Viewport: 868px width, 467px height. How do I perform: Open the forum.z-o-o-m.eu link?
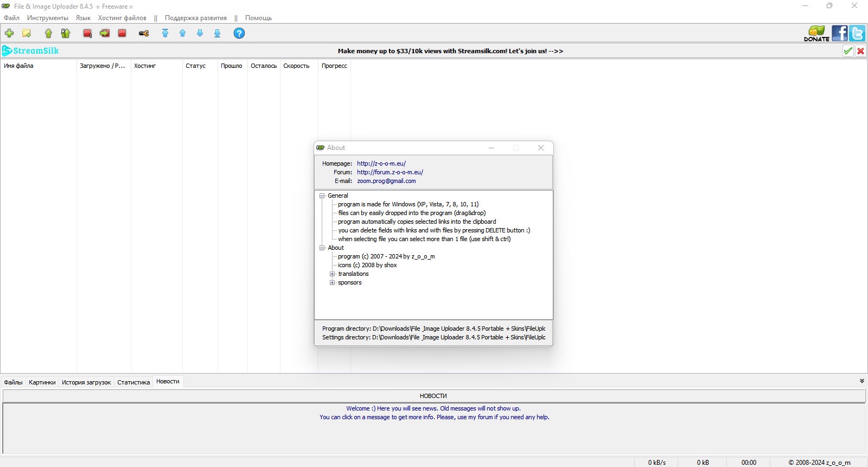390,172
